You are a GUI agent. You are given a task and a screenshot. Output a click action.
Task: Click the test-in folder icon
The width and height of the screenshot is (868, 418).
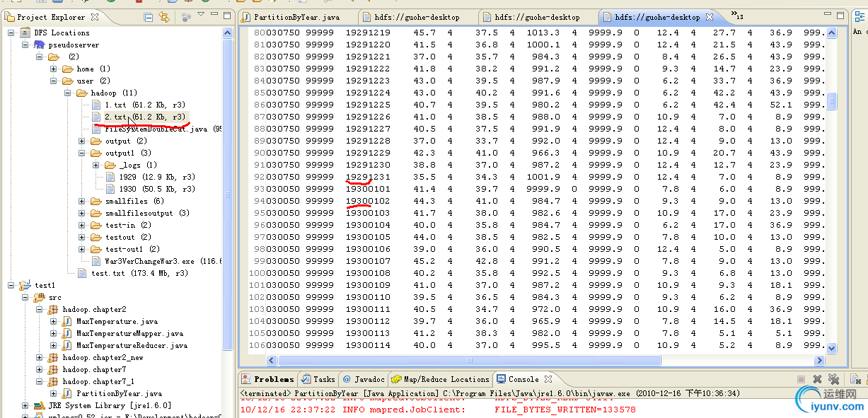pos(96,225)
